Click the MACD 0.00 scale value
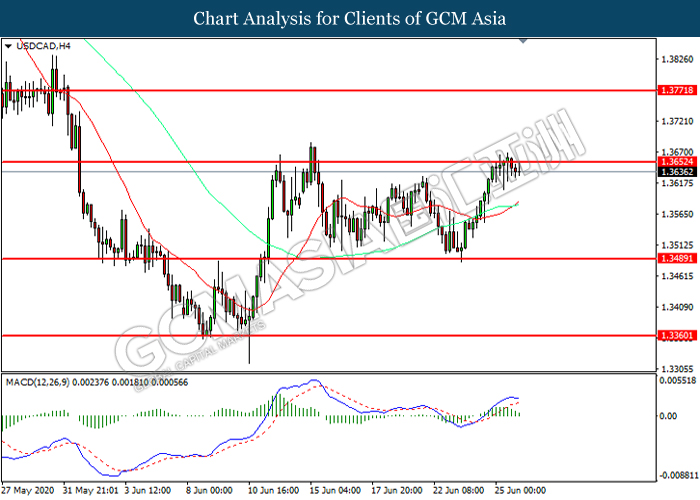 668,416
